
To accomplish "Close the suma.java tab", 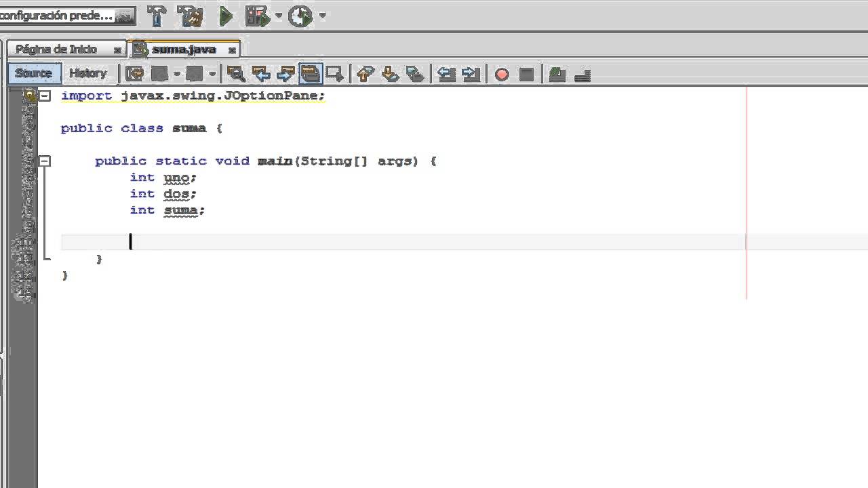I will click(x=232, y=50).
